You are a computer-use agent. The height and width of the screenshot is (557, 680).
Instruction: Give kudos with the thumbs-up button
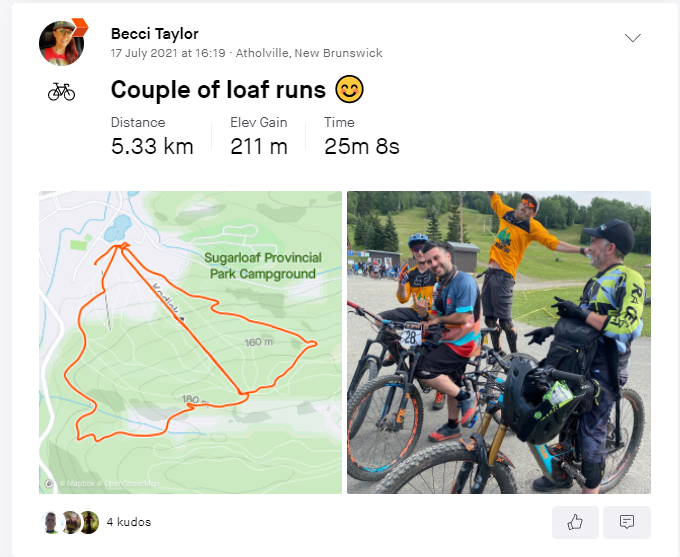click(x=575, y=522)
